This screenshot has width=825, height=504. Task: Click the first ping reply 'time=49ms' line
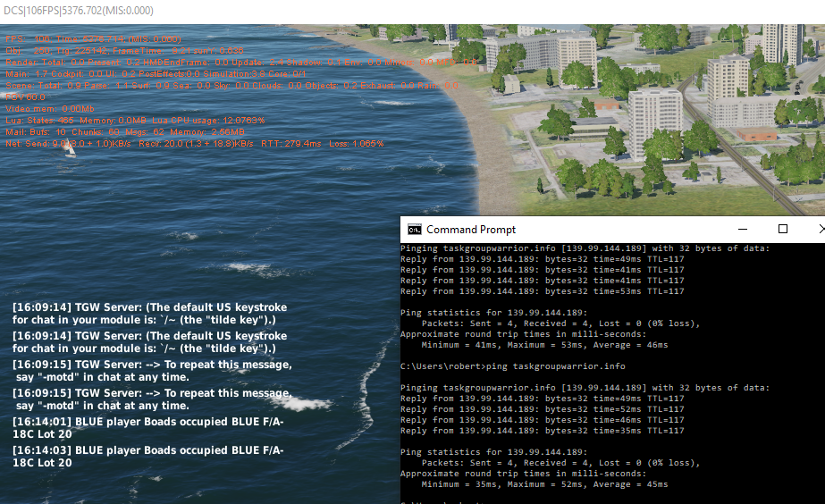[x=543, y=259]
